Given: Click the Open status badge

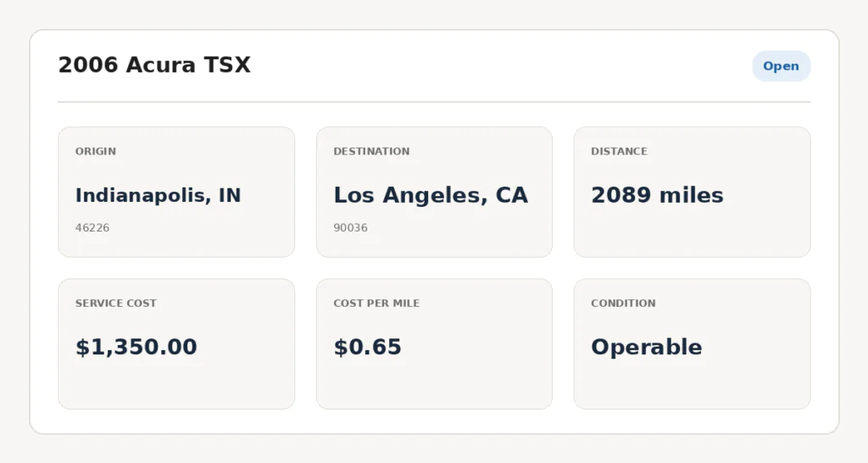Looking at the screenshot, I should pos(781,66).
